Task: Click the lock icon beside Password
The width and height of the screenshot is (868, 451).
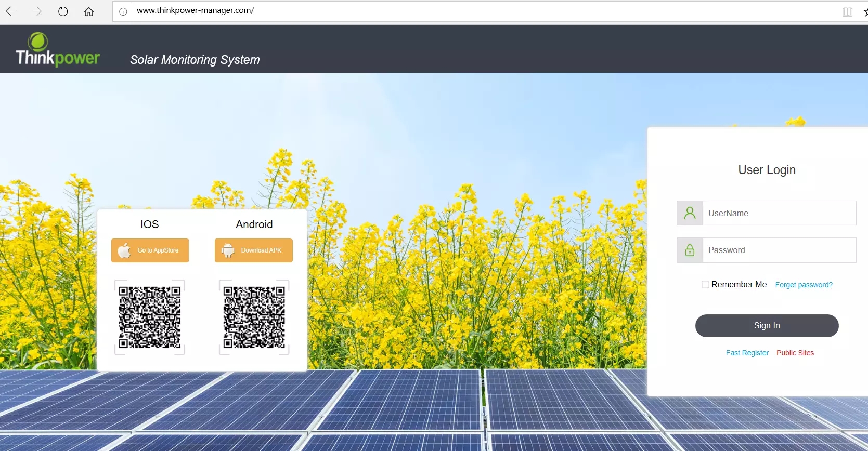Action: click(x=690, y=250)
